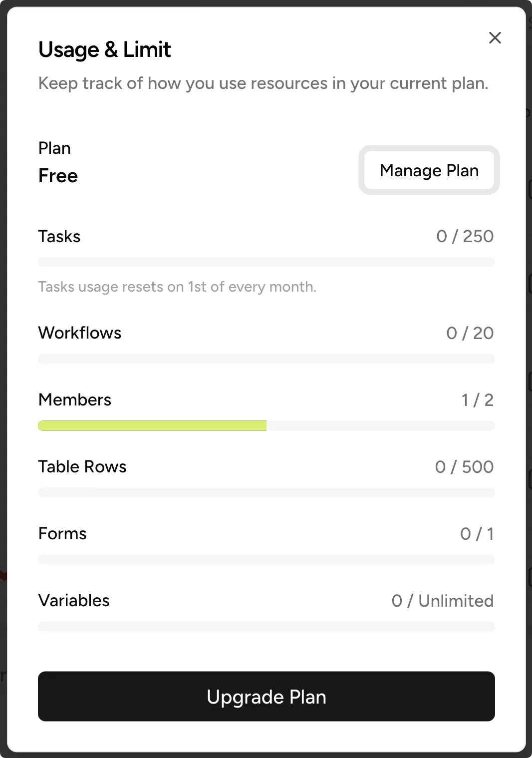Select the Tasks label
The height and width of the screenshot is (758, 532).
tap(59, 236)
